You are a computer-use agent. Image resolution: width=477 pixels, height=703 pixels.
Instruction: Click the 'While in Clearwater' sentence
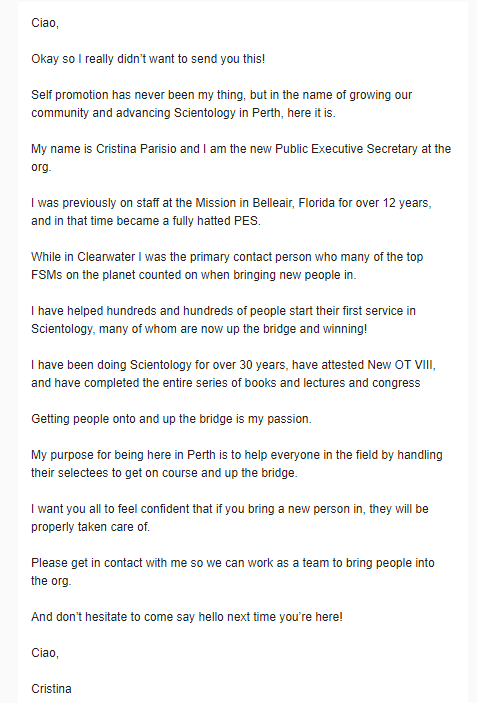click(x=227, y=266)
